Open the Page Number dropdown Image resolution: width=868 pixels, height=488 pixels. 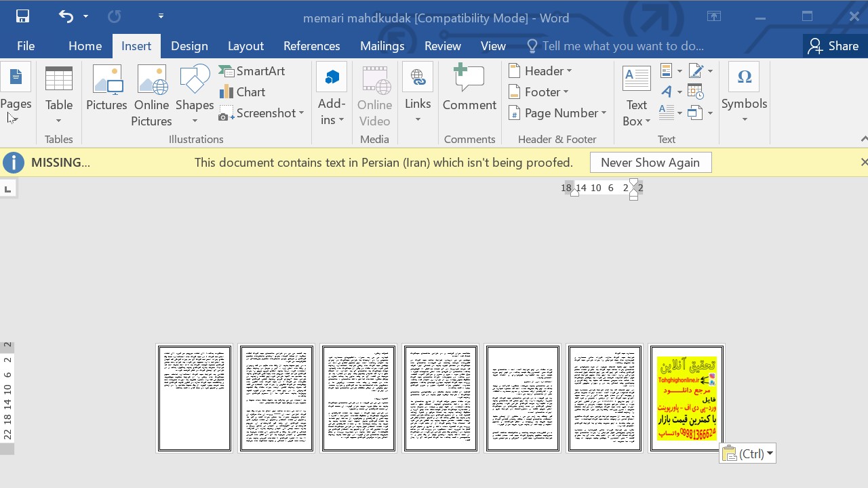click(557, 113)
